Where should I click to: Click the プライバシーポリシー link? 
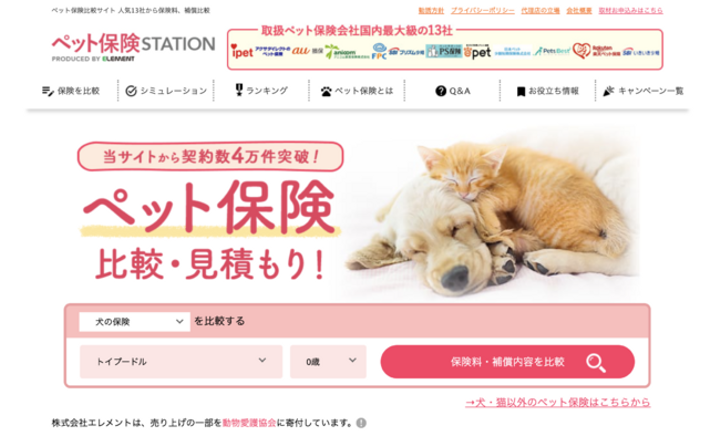click(482, 11)
